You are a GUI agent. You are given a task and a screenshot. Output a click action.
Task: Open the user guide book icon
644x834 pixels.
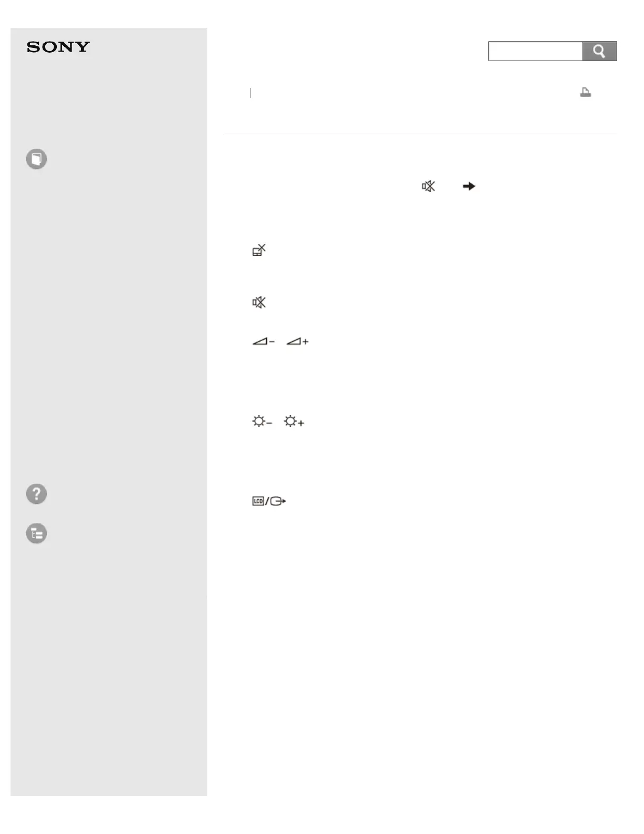click(36, 159)
